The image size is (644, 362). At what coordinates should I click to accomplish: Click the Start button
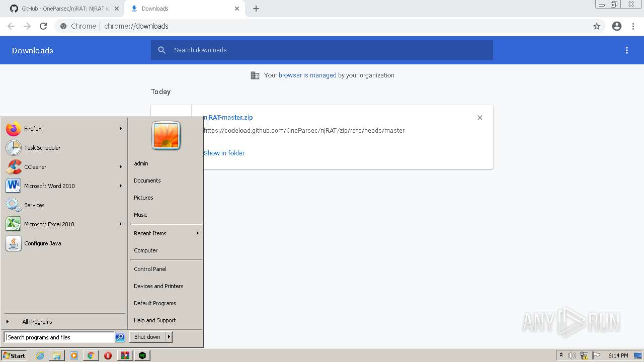coord(14,355)
